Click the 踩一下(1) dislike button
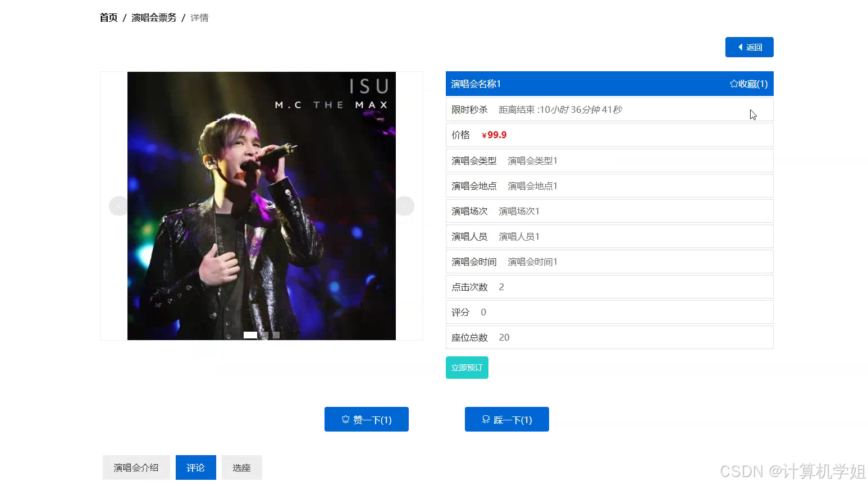The image size is (868, 486). tap(506, 419)
